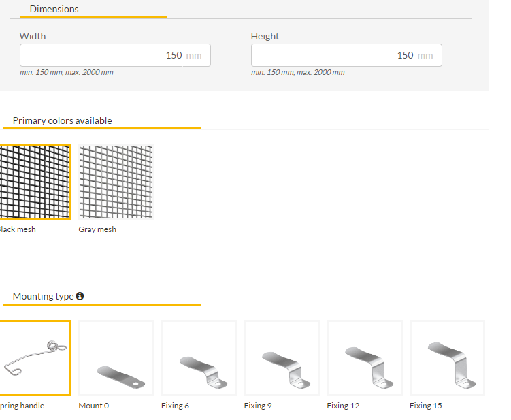The image size is (511, 420).
Task: Select the Fixing 15 bracket image
Action: (447, 357)
